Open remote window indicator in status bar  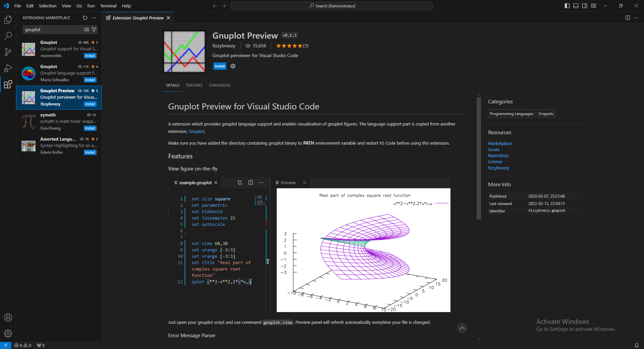tap(6, 345)
